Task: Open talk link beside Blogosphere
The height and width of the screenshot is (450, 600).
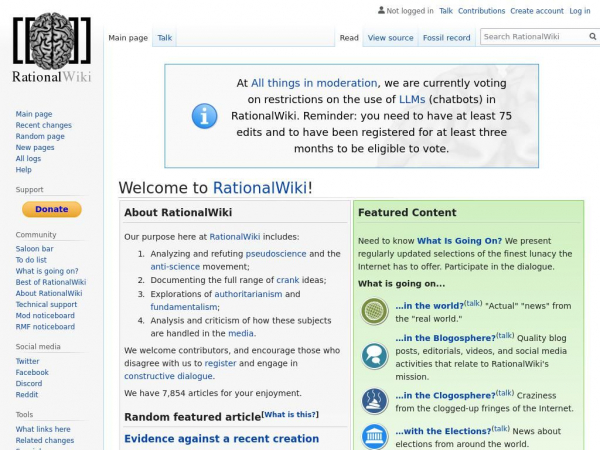Action: point(505,335)
